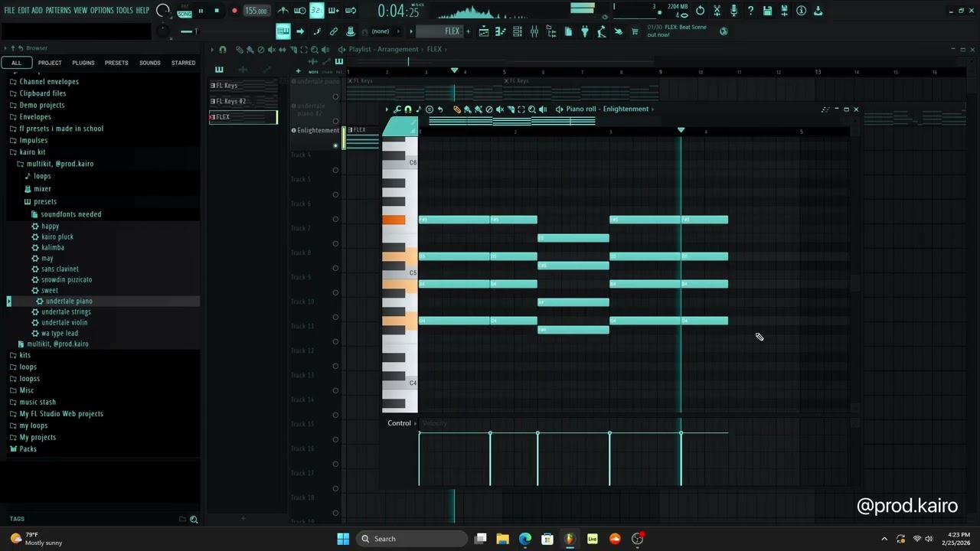Click the one-click audio recording microphone icon

point(733,11)
